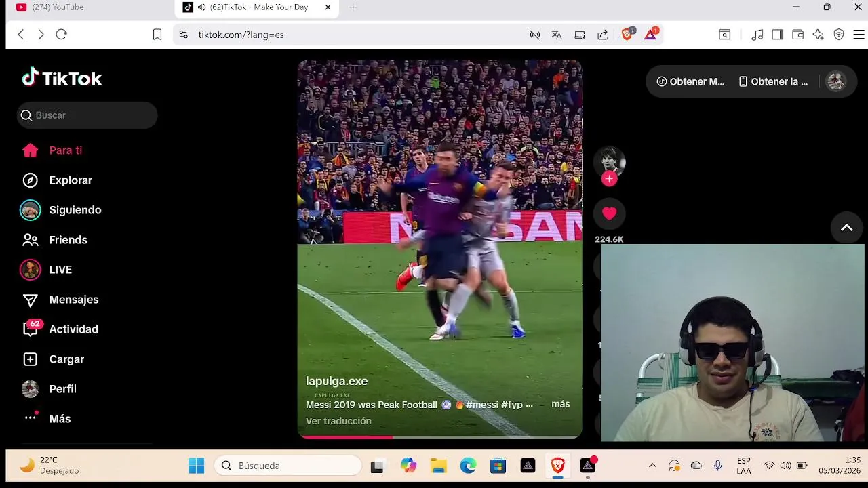Click the address bar URL
The image size is (868, 488).
pos(241,35)
